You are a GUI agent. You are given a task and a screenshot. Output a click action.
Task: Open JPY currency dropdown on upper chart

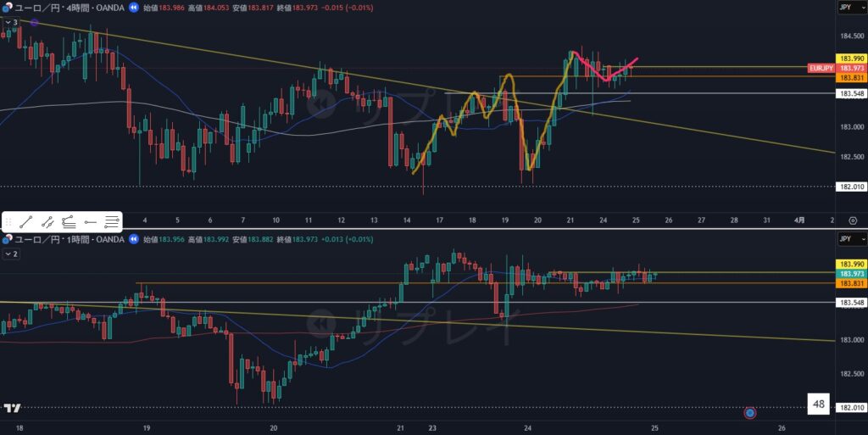tap(848, 7)
